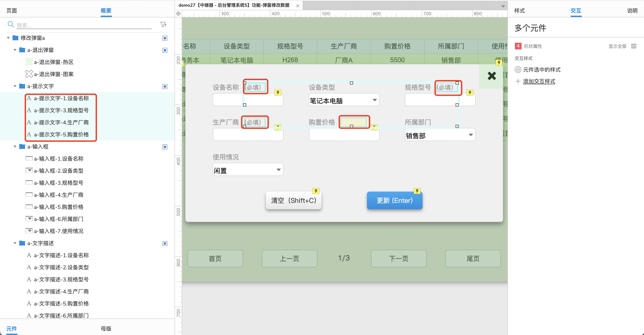644x335 pixels.
Task: Open the outline filter icon
Action: 163,24
